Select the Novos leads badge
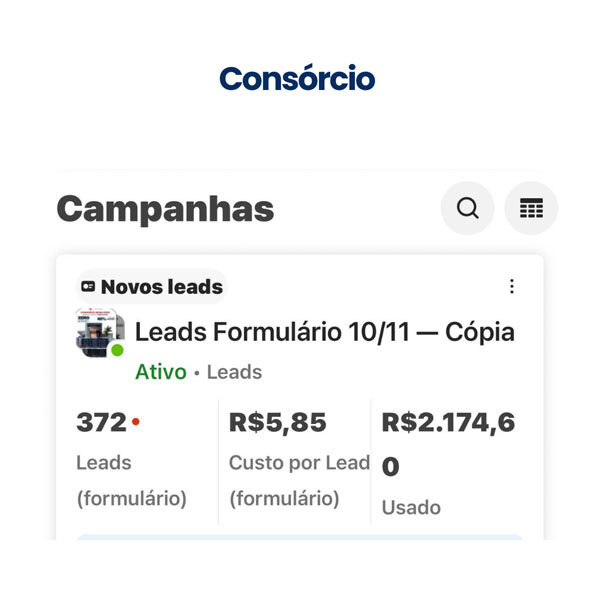Screen dimensions: 600x600 (152, 287)
